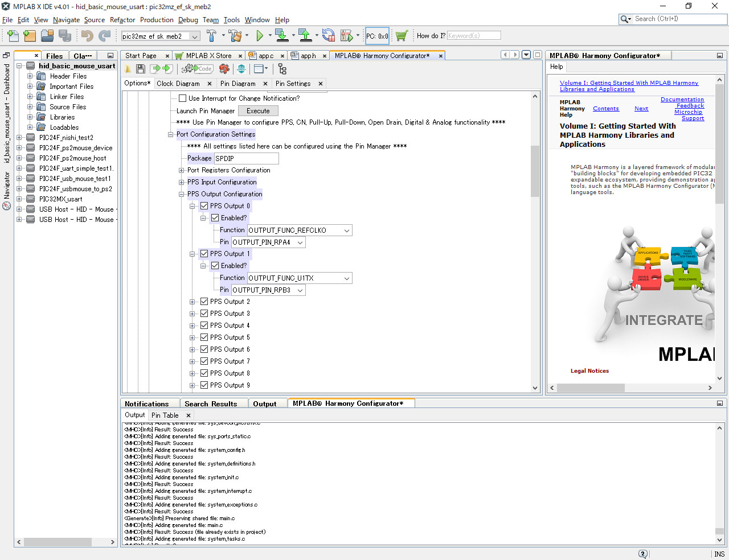Click the Run Project green arrow
729x560 pixels.
(x=260, y=36)
